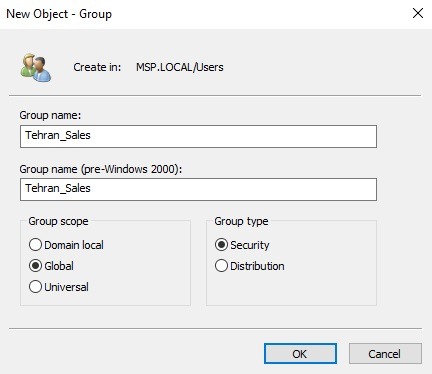
Task: Click the two-person group icon
Action: [36, 68]
